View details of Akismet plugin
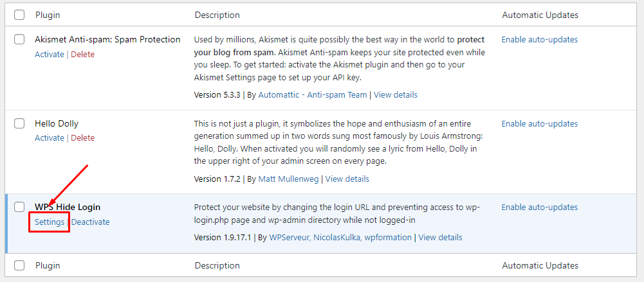Screen dimensions: 644x282 point(396,95)
